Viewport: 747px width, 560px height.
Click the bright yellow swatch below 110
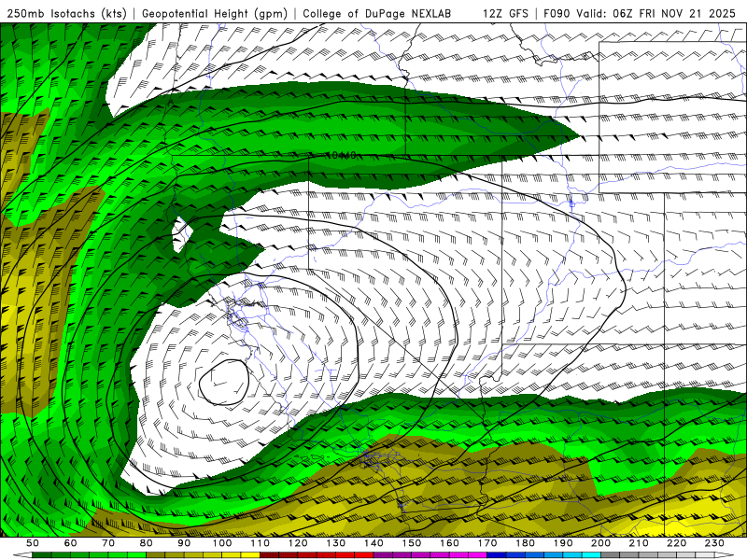250,555
